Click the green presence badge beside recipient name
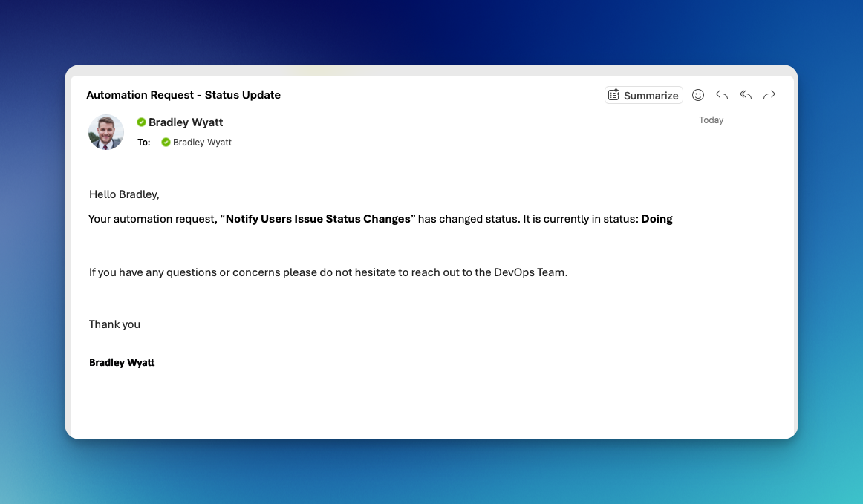Viewport: 863px width, 504px height. [166, 143]
